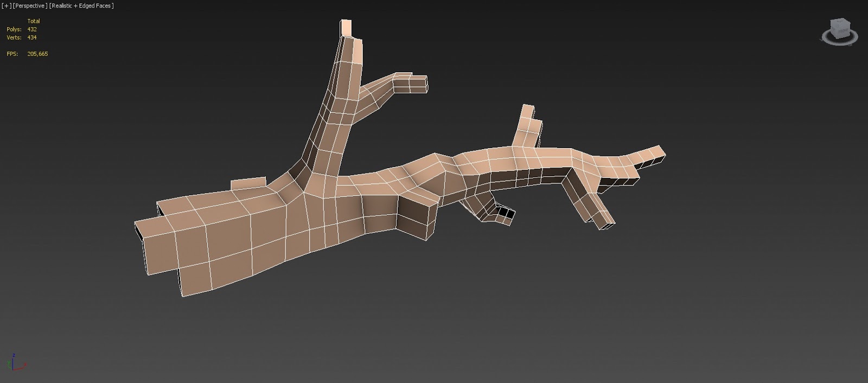Click the Total statistics header
Viewport: 868px width, 383px height.
pyautogui.click(x=34, y=21)
